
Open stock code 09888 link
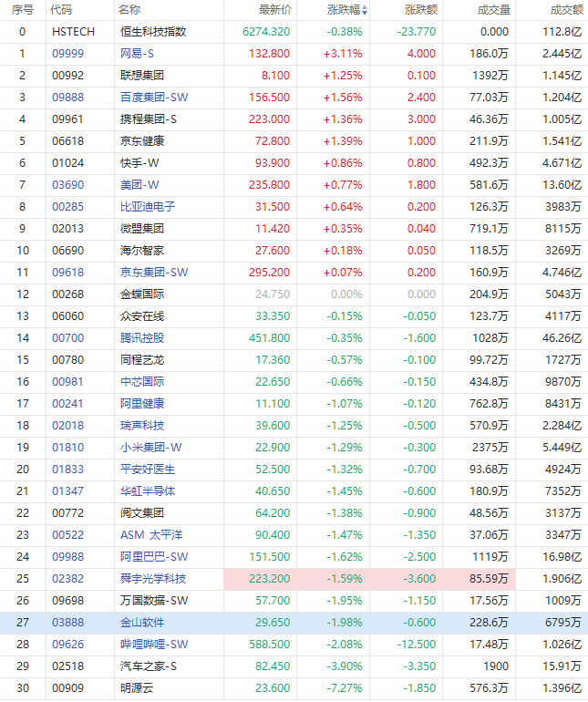pos(67,98)
